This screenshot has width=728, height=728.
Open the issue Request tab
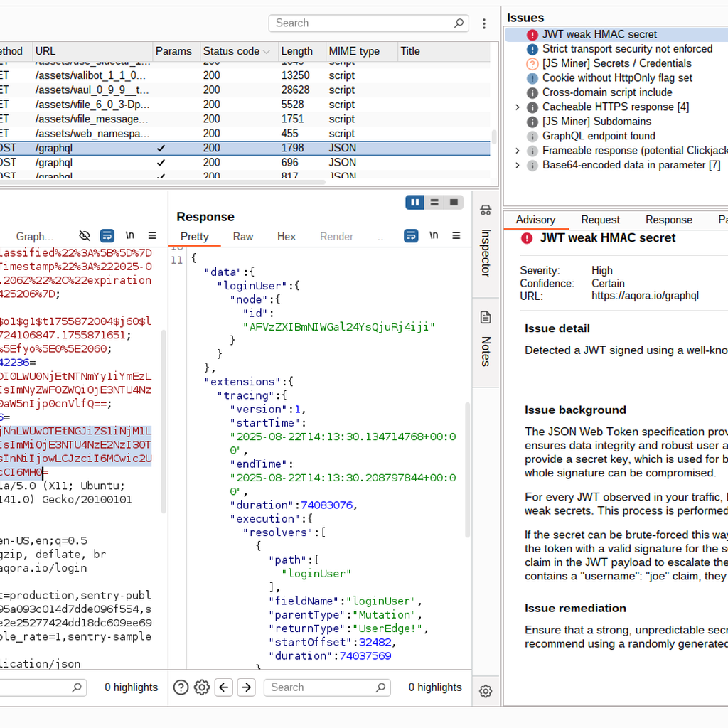[x=600, y=220]
